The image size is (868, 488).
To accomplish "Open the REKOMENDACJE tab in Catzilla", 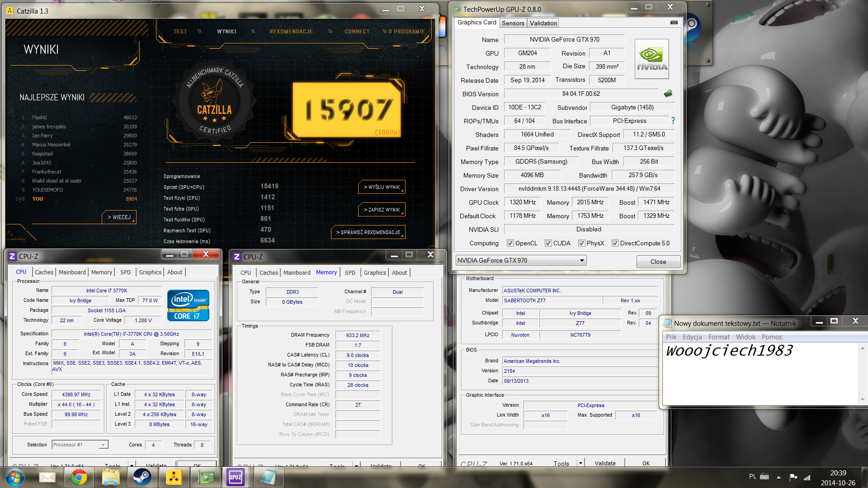I will click(291, 32).
